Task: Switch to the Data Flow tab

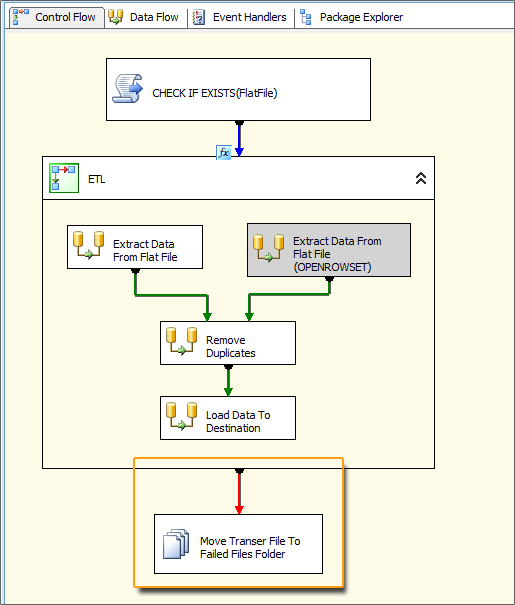Action: [x=144, y=17]
